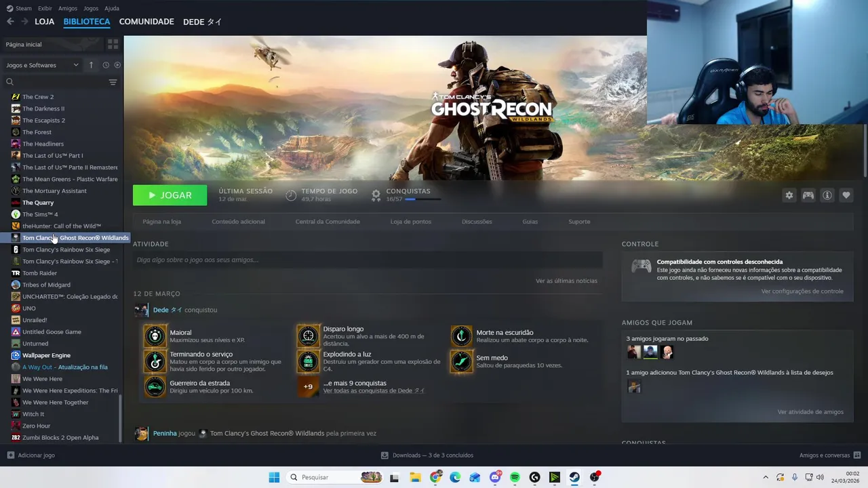This screenshot has width=868, height=488.
Task: Open Amigos e conversas panel
Action: (x=830, y=455)
